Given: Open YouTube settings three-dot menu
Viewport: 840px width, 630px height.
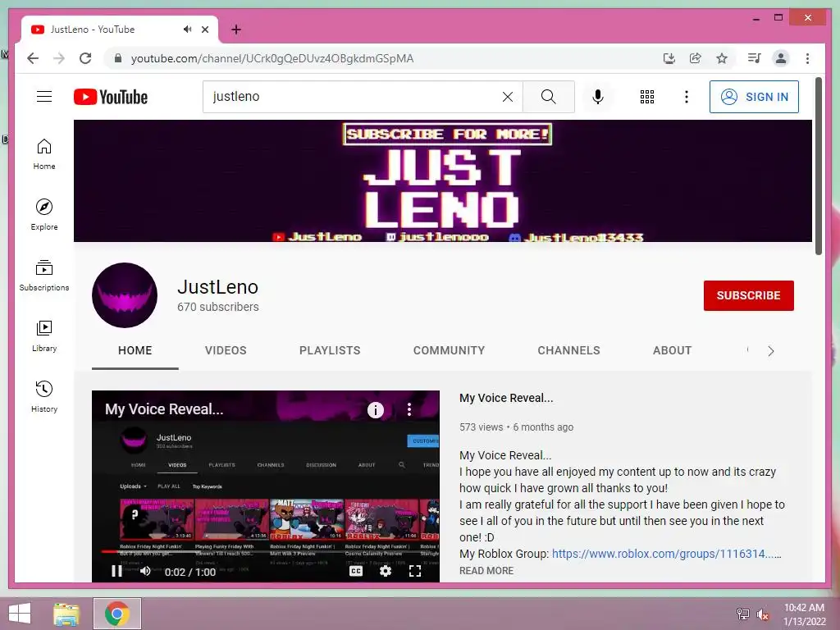Looking at the screenshot, I should [x=687, y=97].
